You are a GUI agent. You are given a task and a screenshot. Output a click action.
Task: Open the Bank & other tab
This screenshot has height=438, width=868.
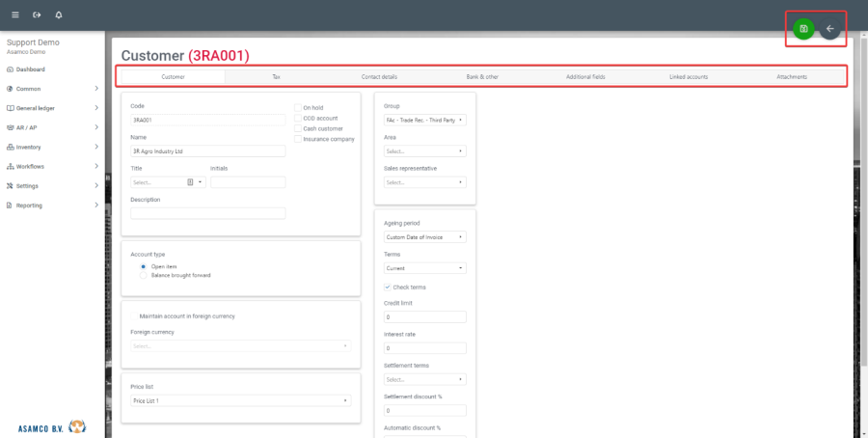[x=482, y=76]
